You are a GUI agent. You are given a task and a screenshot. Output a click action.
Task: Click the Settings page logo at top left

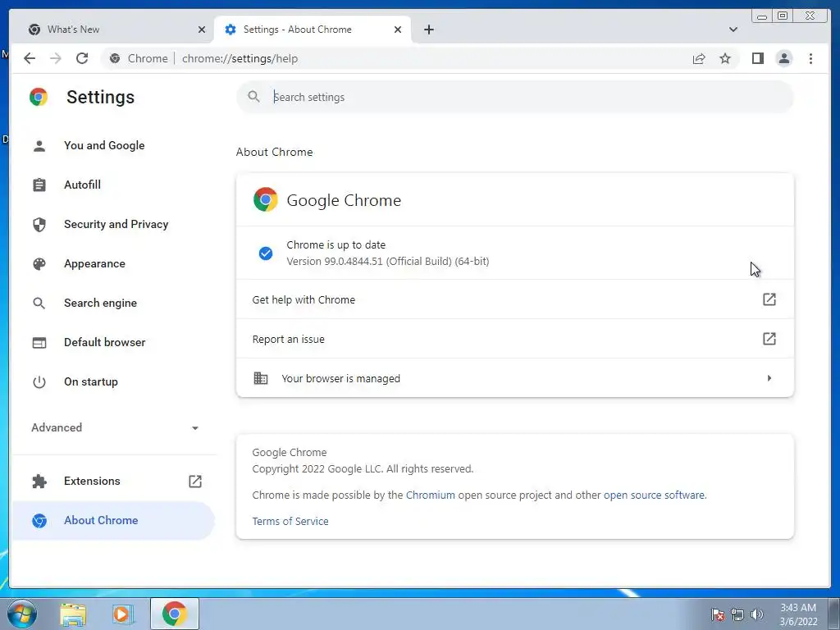(39, 97)
